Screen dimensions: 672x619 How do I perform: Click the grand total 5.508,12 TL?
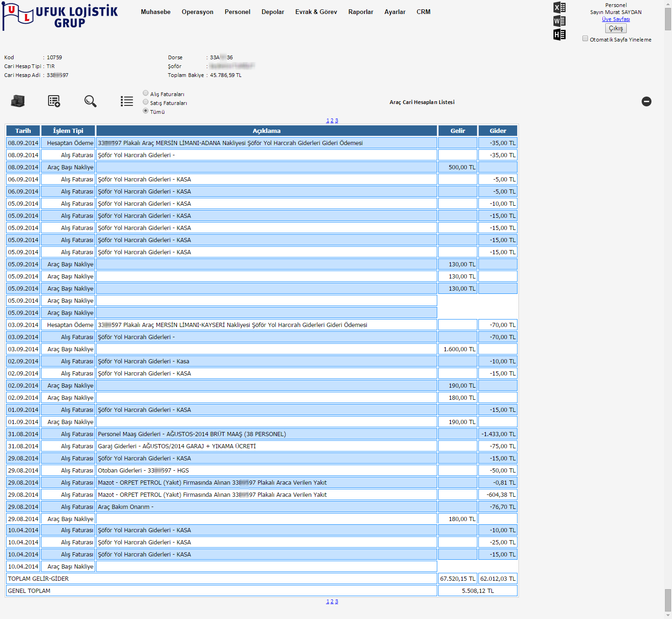478,591
